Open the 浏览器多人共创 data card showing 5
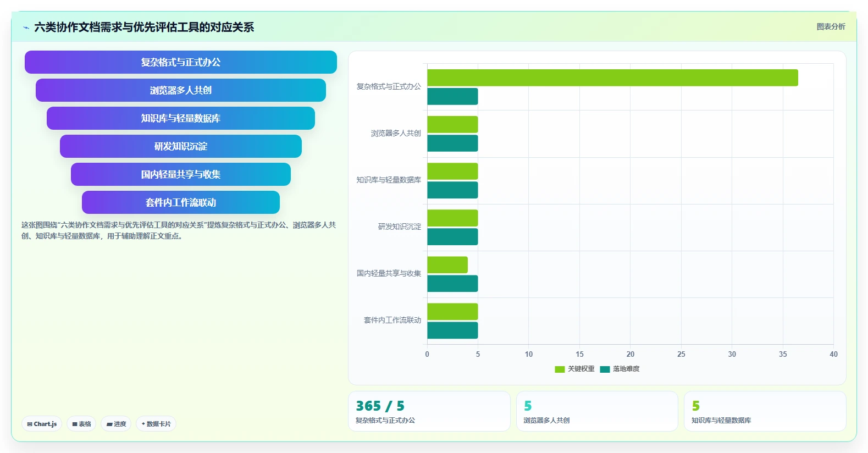Viewport: 868px width, 453px height. (x=597, y=411)
